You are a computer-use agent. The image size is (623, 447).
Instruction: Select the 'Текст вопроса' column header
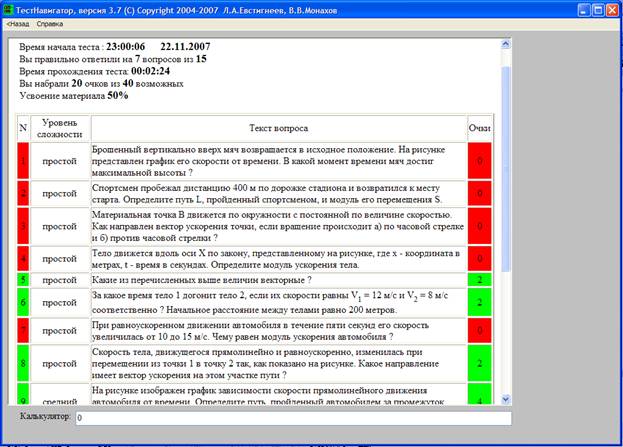279,128
